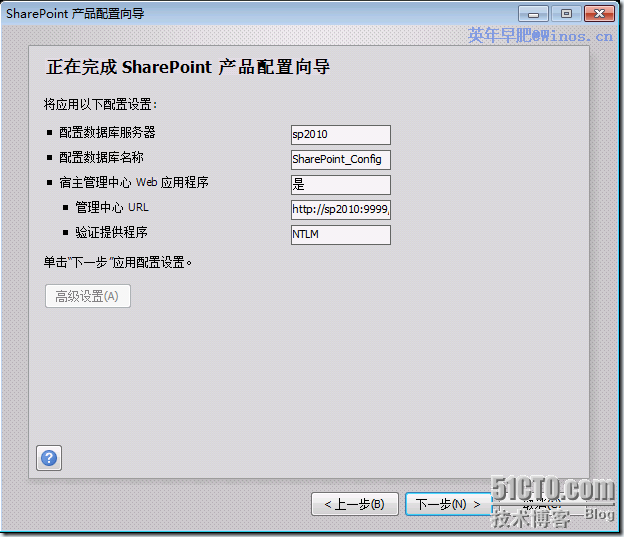624x537 pixels.
Task: Click the heading 正在完成 SharePoint 产品配置向导
Action: click(x=188, y=67)
